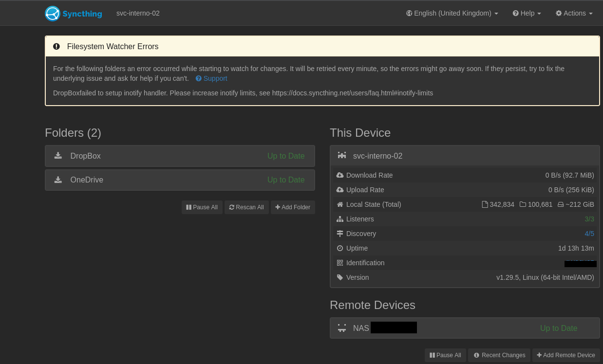Open the Actions menu
Image resolution: width=603 pixels, height=364 pixels.
[x=574, y=13]
